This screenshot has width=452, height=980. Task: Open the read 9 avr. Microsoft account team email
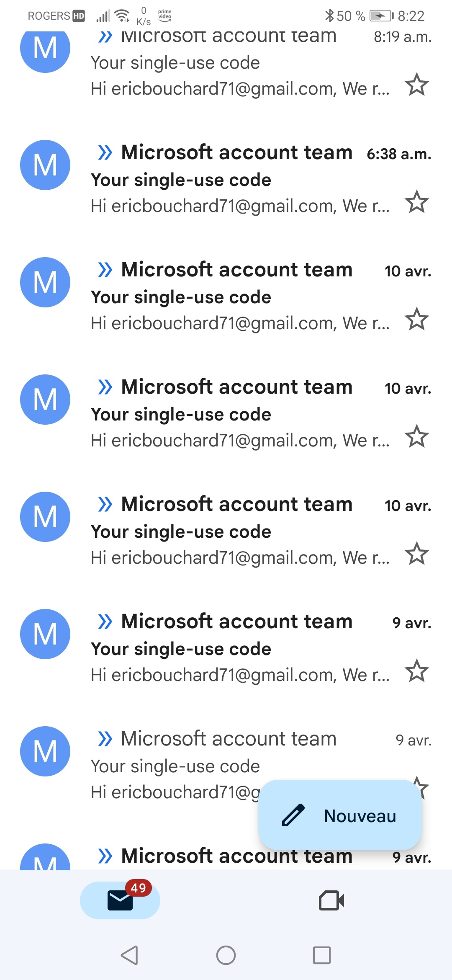226,751
